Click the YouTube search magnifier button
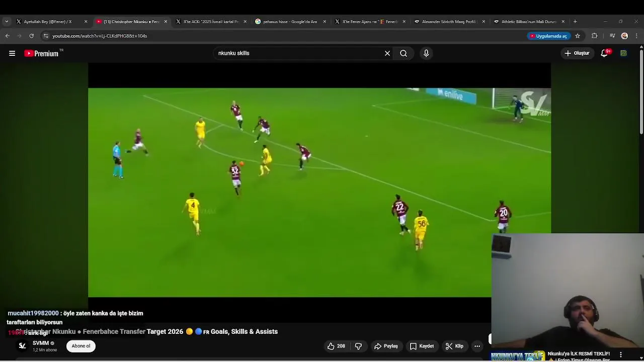This screenshot has width=644, height=362. [404, 53]
